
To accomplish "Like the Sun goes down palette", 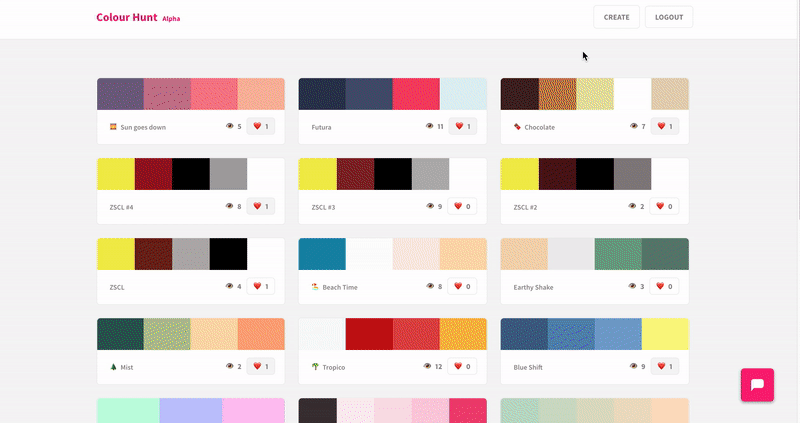I will coord(261,126).
